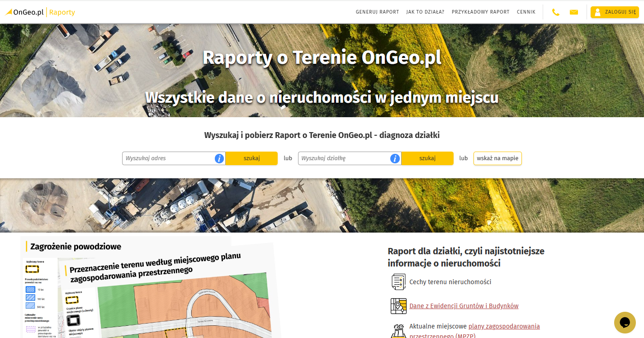Open the phone contact icon

pyautogui.click(x=555, y=12)
